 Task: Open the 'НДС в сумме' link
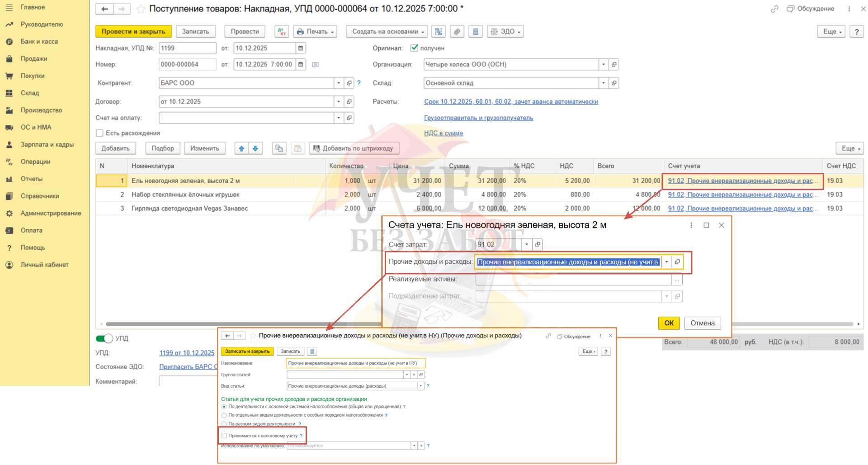point(443,133)
